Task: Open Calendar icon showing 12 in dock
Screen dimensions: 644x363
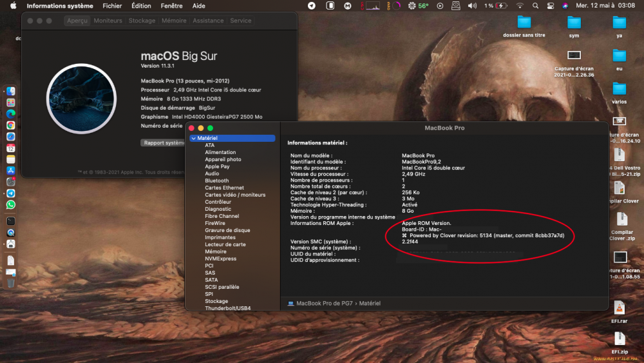Action: click(11, 148)
